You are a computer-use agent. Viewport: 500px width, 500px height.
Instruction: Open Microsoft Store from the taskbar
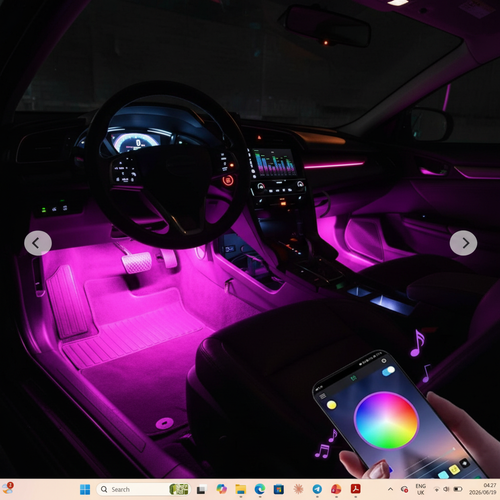pos(279,489)
